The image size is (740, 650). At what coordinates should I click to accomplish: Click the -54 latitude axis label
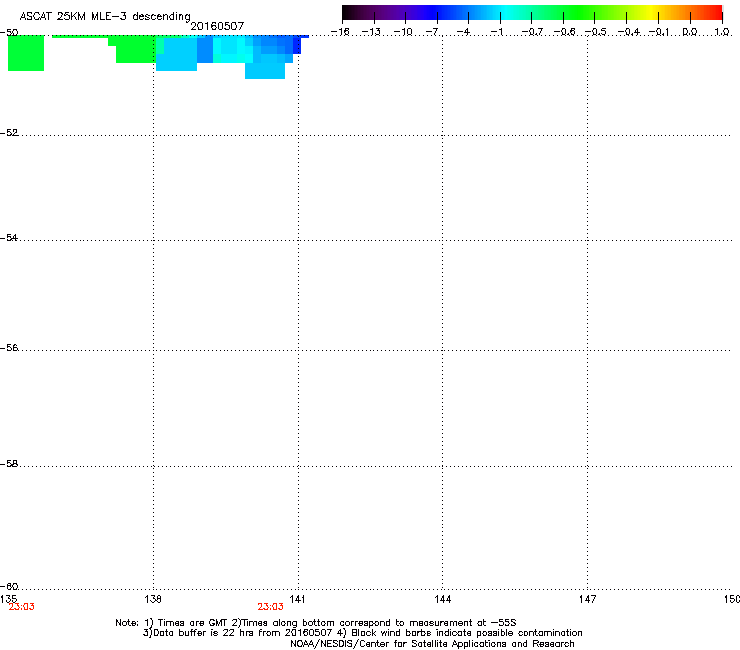(x=9, y=237)
